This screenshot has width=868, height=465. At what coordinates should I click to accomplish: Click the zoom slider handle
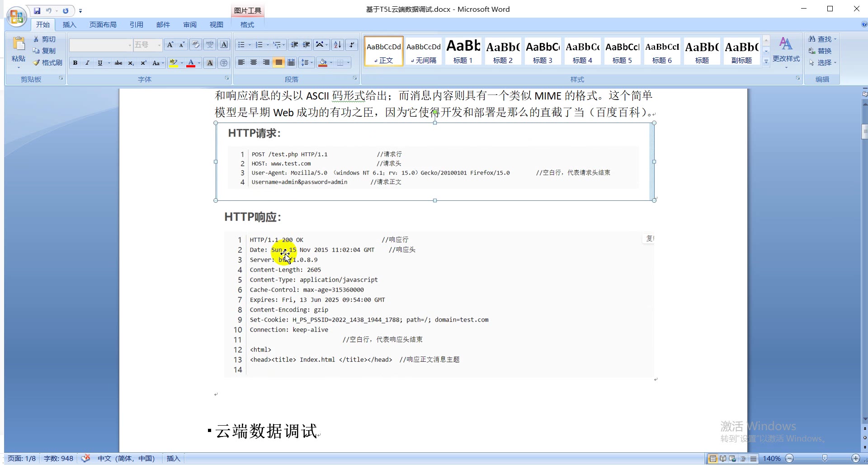pos(825,459)
